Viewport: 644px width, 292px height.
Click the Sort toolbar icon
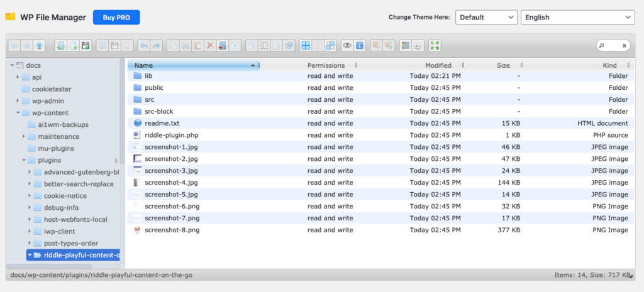(x=418, y=45)
